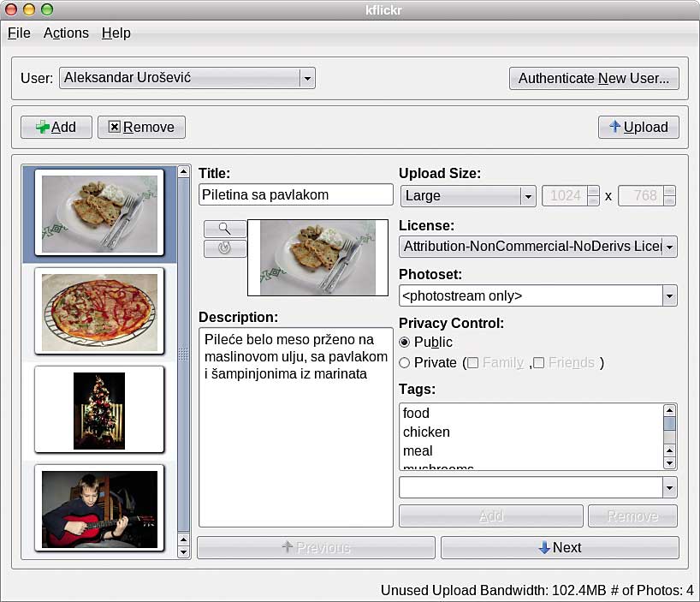Click the macOS yellow minimize window button
The width and height of the screenshot is (700, 602).
[29, 9]
